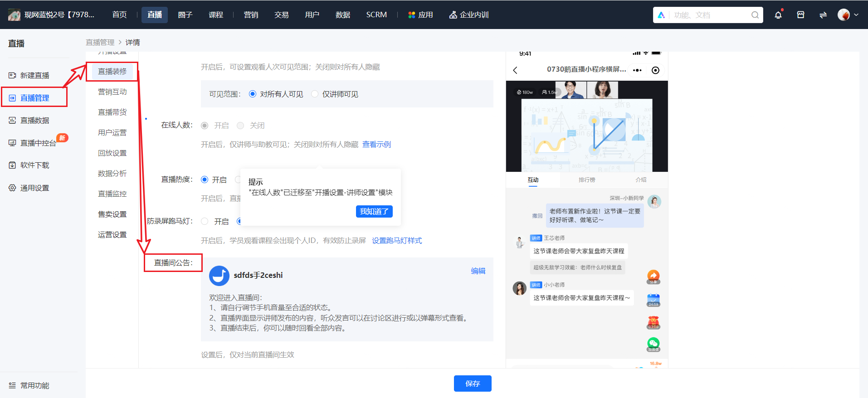
Task: Open the 直播管理 breadcrumb link
Action: [x=100, y=42]
